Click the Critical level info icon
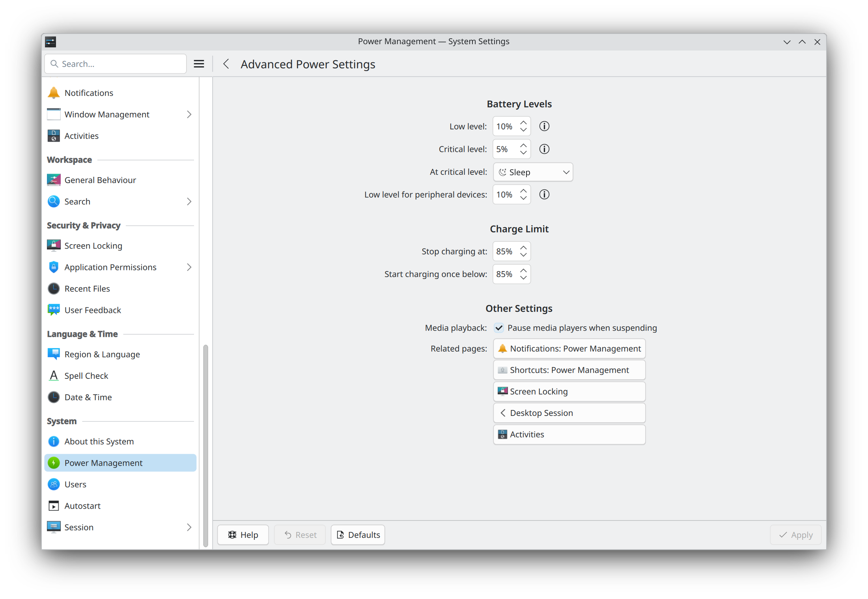This screenshot has height=599, width=868. click(544, 149)
